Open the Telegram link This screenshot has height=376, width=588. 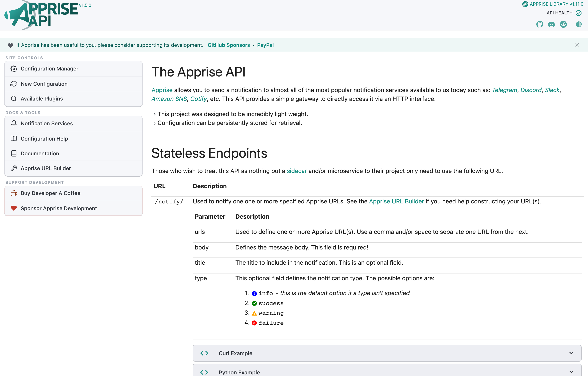[504, 90]
